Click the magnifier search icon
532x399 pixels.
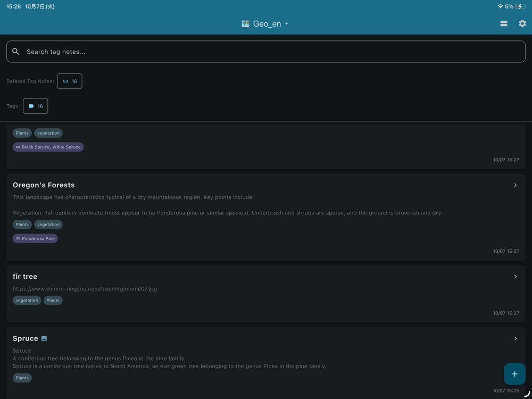tap(15, 52)
